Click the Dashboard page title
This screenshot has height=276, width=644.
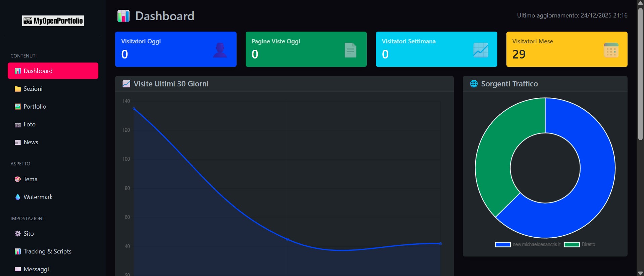tap(165, 16)
